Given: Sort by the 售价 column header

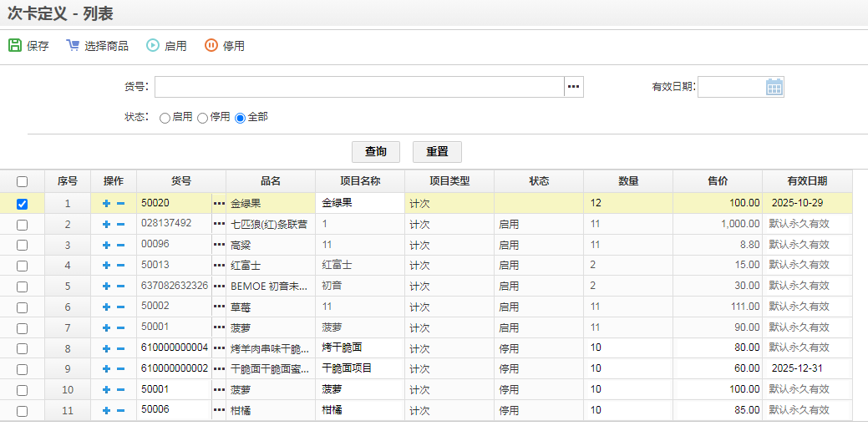Looking at the screenshot, I should 717,181.
